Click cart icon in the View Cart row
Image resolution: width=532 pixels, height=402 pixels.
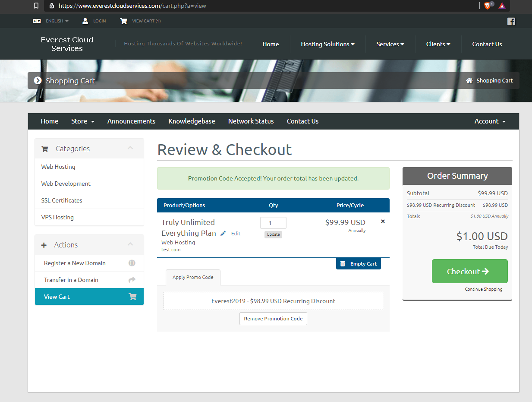(132, 297)
